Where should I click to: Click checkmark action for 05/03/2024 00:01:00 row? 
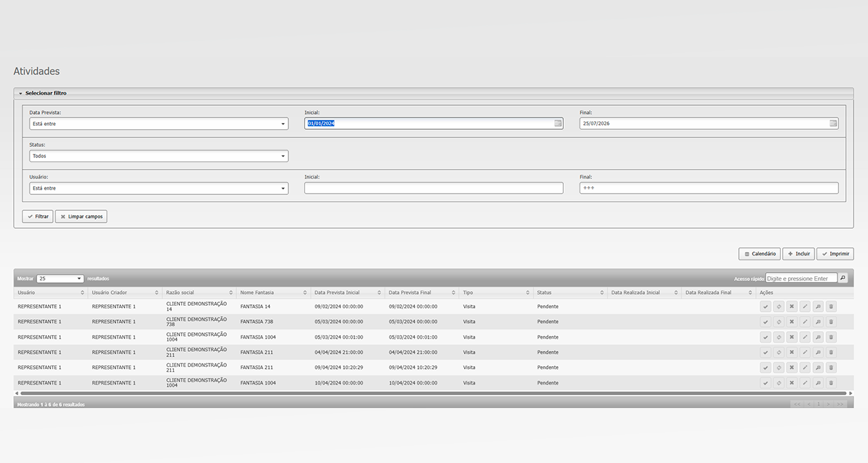pyautogui.click(x=766, y=337)
